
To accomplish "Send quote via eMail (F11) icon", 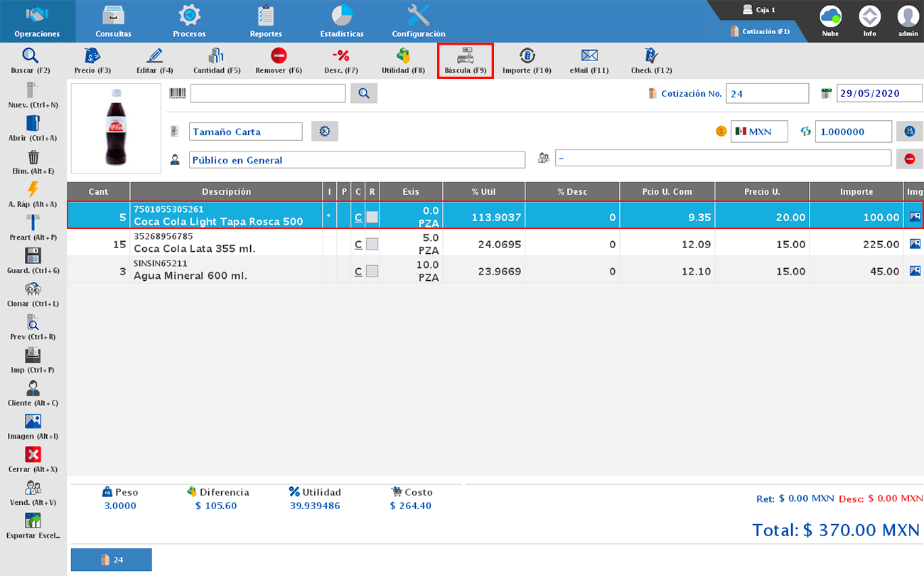I will 589,56.
